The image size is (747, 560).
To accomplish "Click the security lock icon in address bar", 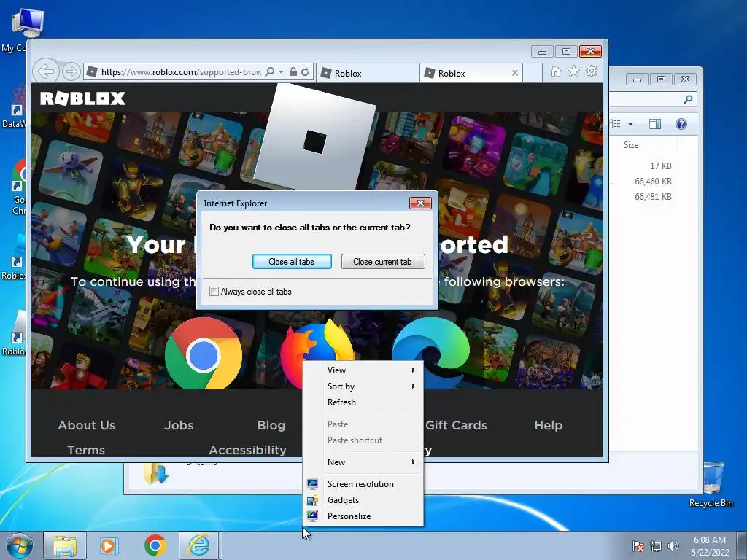I will tap(293, 72).
